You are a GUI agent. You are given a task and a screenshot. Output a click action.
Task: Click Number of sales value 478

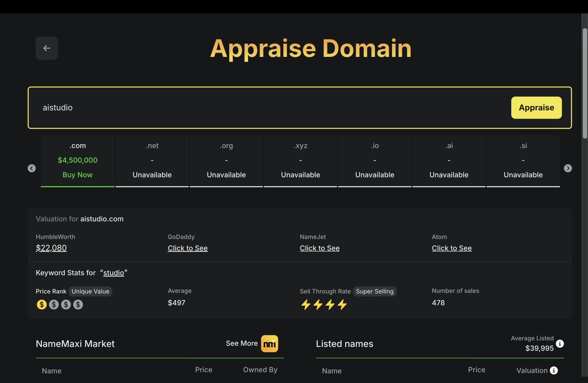(438, 302)
